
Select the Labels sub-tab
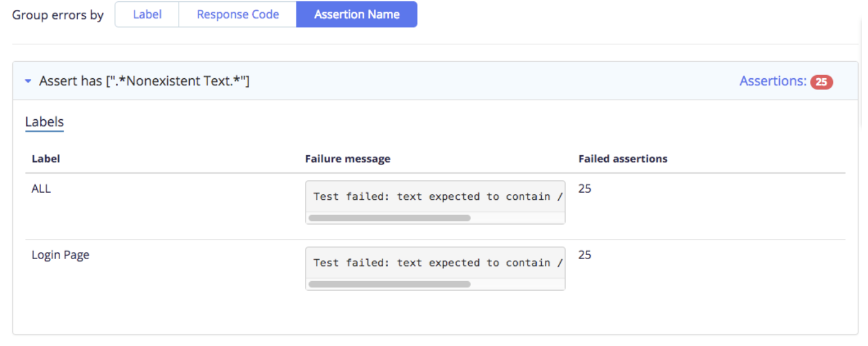click(44, 122)
